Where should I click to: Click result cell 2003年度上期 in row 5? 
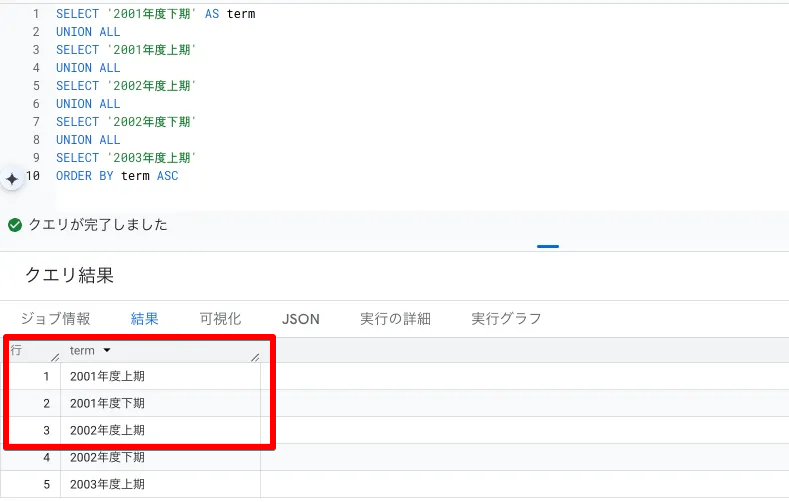point(107,485)
